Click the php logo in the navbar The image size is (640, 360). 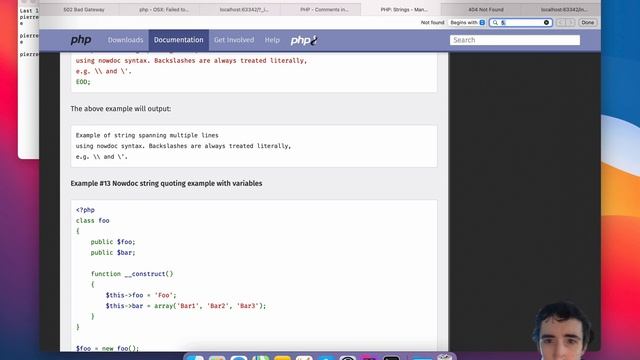(81, 40)
